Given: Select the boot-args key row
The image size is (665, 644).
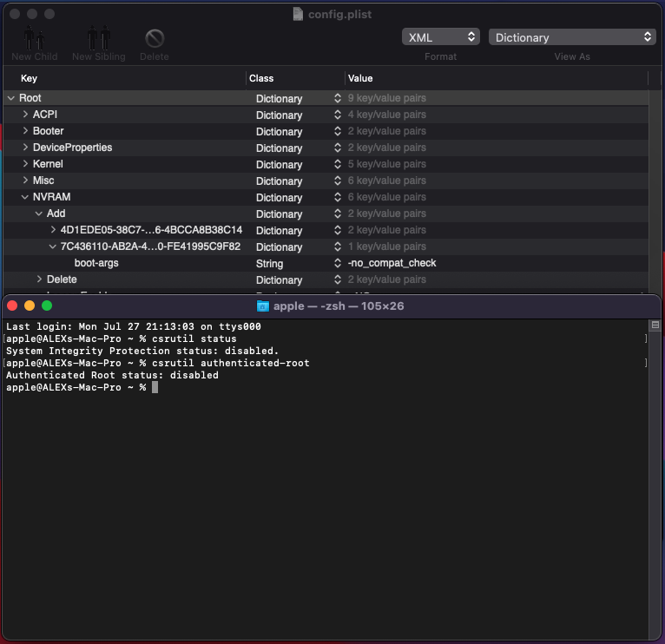Looking at the screenshot, I should [96, 264].
